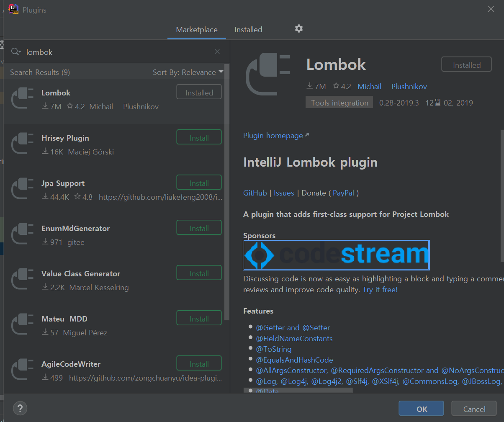Click the codestream sponsor banner
Viewport: 504px width, 422px height.
(x=337, y=255)
